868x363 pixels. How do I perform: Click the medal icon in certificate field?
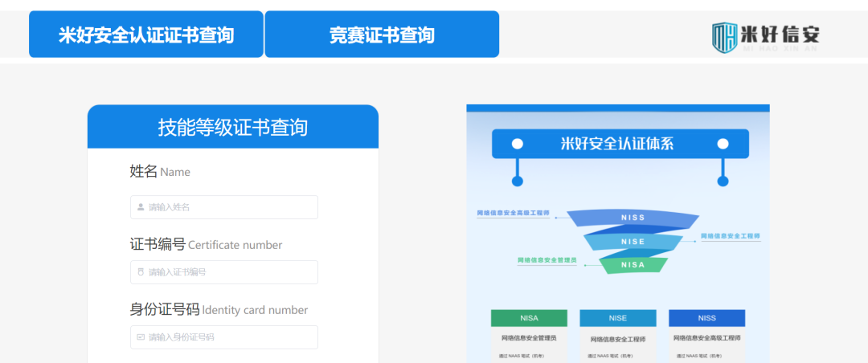click(x=141, y=272)
